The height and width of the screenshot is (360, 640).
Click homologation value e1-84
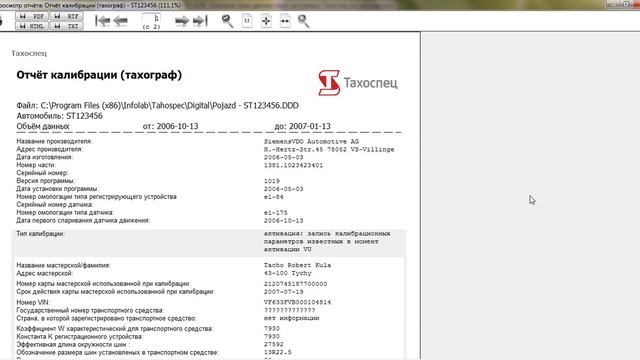click(x=274, y=197)
